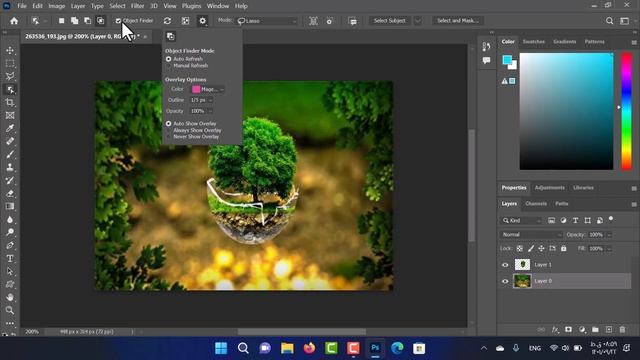Hide Layer 0 with eye icon
The height and width of the screenshot is (360, 640).
[x=505, y=281]
